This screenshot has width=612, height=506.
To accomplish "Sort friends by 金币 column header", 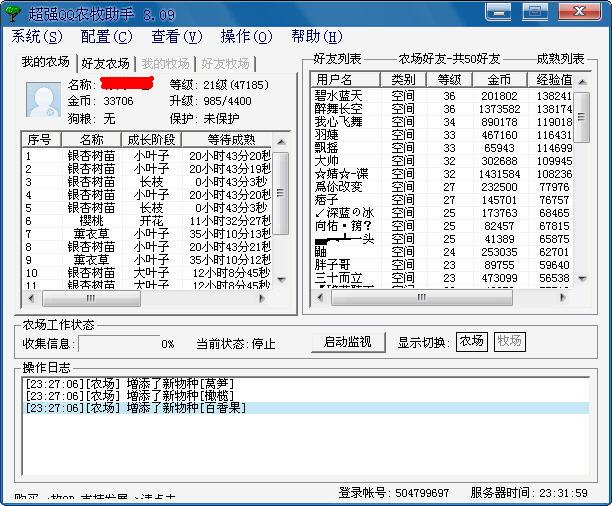I will [x=499, y=80].
